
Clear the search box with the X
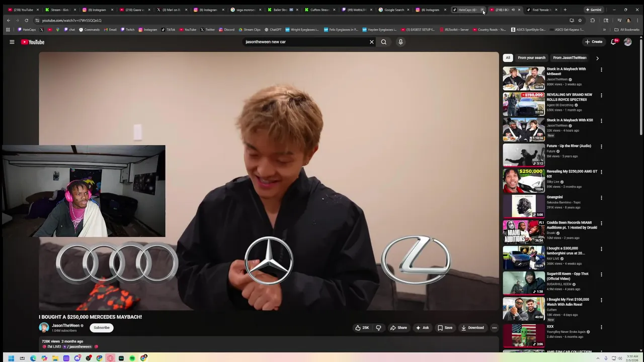(372, 42)
